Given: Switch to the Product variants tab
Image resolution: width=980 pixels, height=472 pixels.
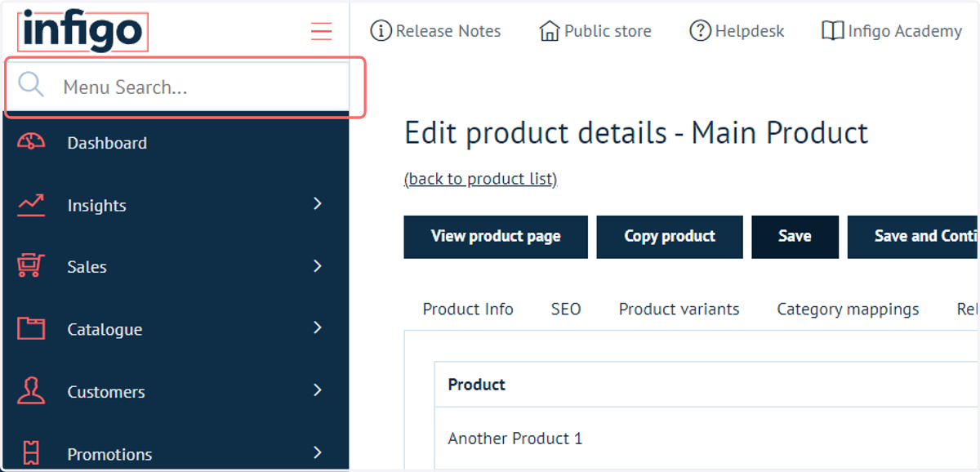Looking at the screenshot, I should (679, 309).
